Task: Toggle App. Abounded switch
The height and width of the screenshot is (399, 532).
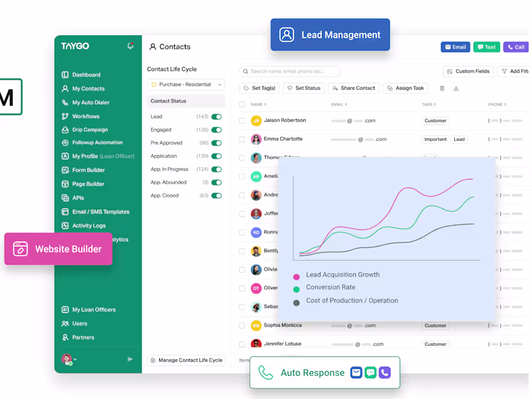Action: click(x=217, y=182)
